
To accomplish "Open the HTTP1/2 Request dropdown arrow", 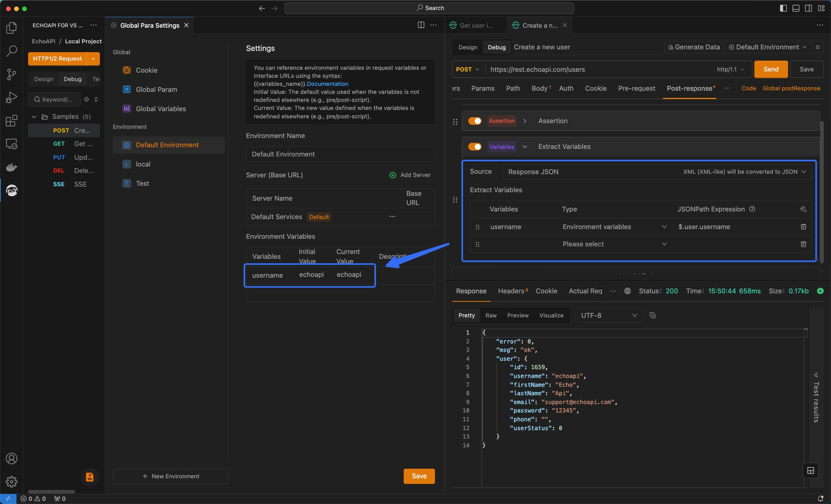I will (x=93, y=59).
